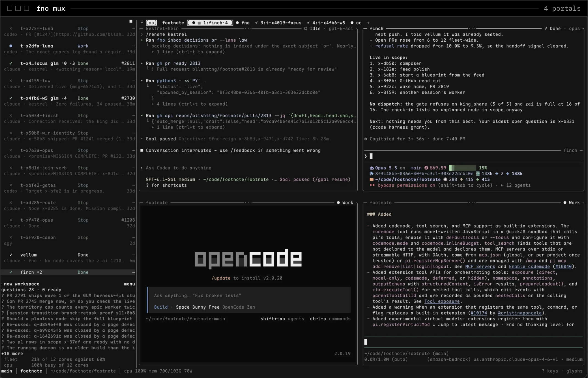Click the X icon beside t-x4155-law

point(11,81)
